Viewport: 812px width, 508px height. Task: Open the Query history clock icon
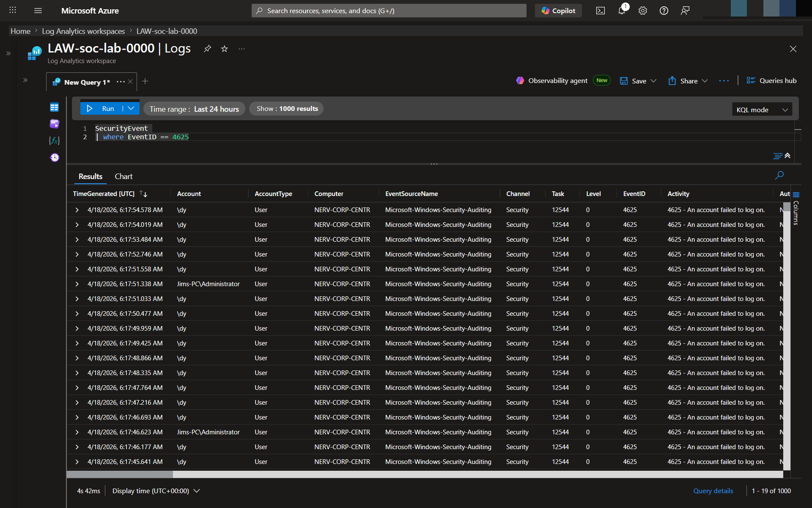[x=54, y=157]
